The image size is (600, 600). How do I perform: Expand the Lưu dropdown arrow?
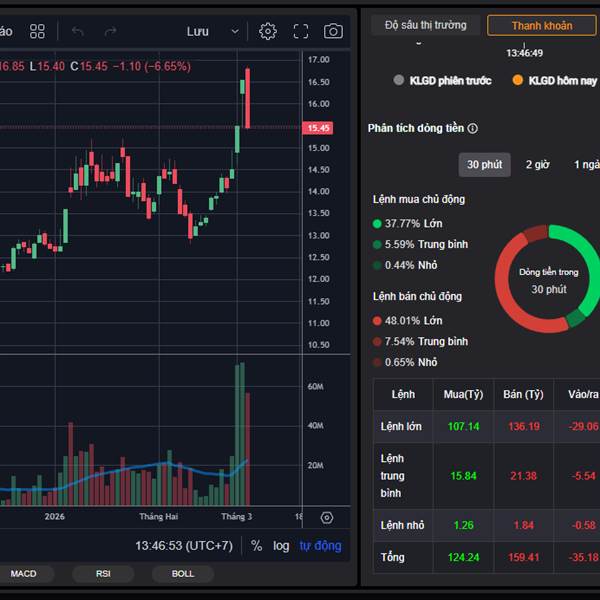[235, 31]
